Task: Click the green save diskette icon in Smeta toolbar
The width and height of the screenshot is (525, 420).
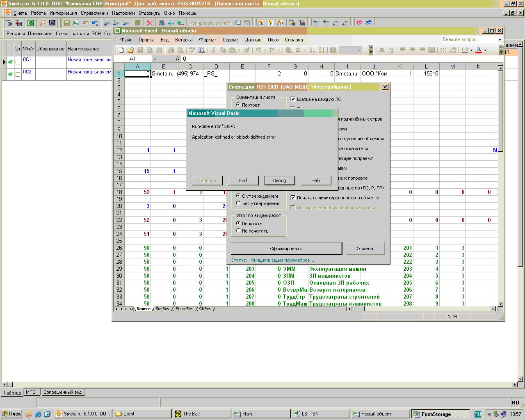Action: click(x=66, y=23)
